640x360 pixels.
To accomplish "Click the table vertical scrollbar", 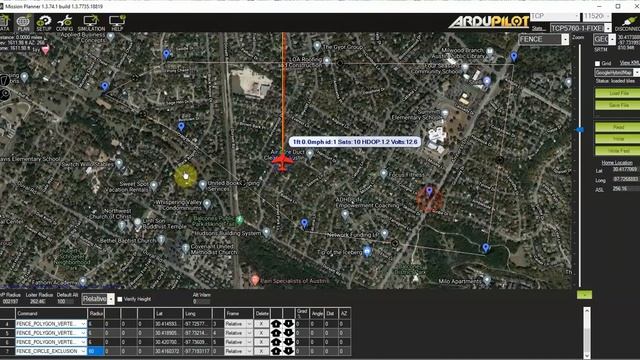I will pyautogui.click(x=587, y=332).
